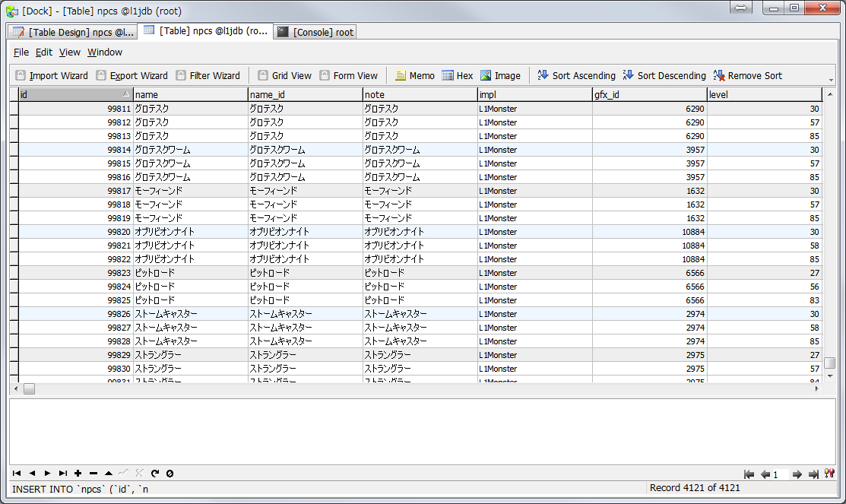Screen dimensions: 846x504
Task: Click the stop icon in record bar
Action: pyautogui.click(x=170, y=474)
